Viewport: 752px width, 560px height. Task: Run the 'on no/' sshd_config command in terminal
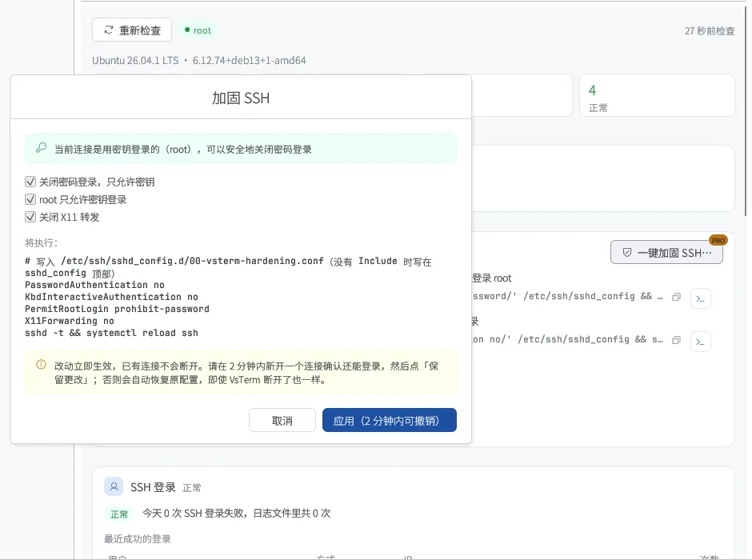700,342
